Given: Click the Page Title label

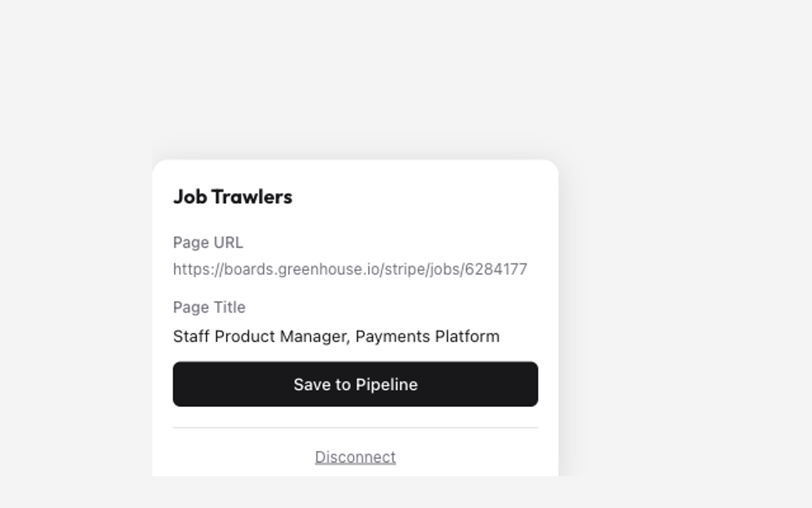Looking at the screenshot, I should 209,307.
